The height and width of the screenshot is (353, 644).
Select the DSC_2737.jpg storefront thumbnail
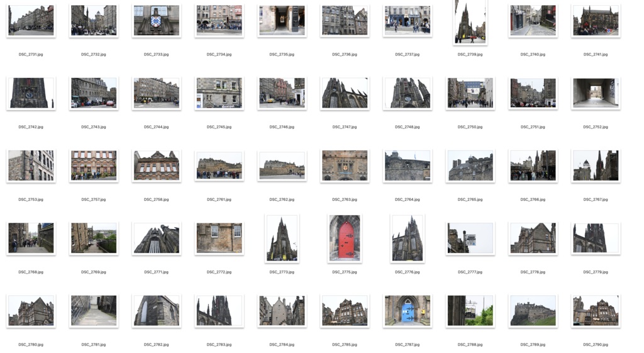pos(408,20)
